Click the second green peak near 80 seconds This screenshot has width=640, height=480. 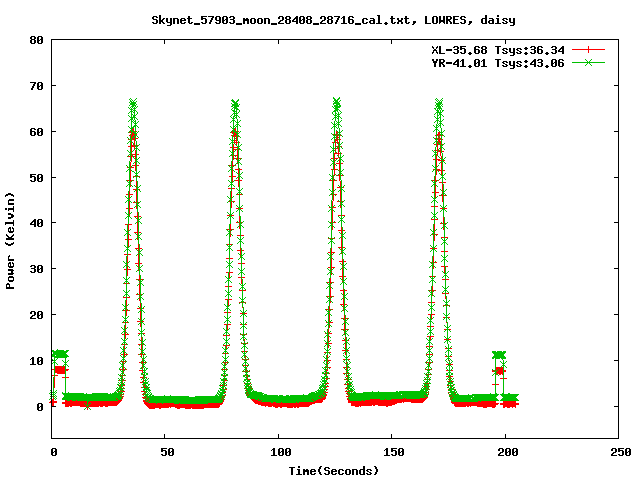click(235, 103)
